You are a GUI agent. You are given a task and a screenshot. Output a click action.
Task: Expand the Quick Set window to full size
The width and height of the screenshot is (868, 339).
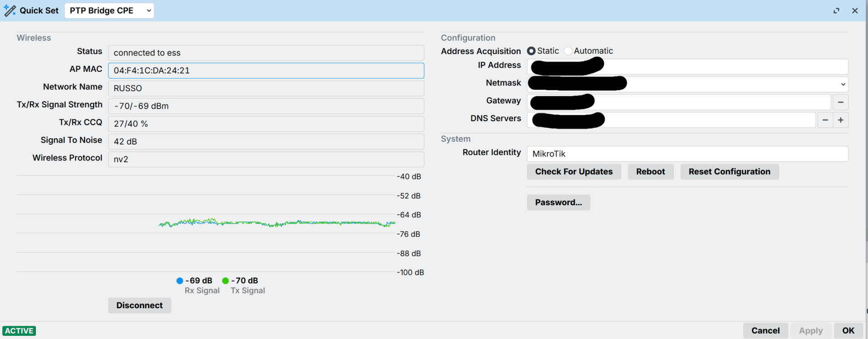836,10
